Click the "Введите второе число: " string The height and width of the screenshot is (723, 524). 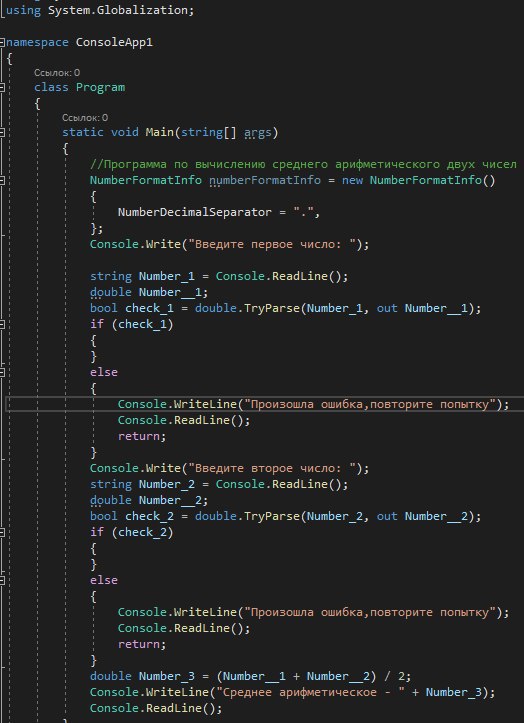[x=271, y=468]
